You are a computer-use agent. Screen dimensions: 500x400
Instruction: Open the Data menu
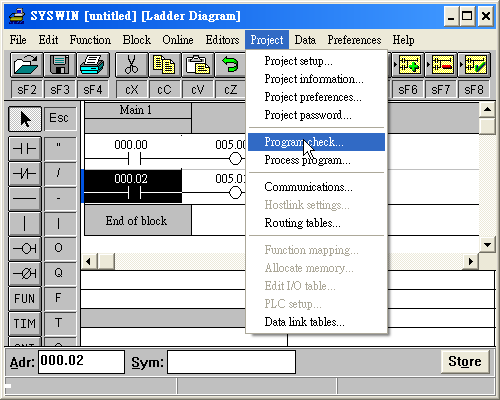click(x=305, y=40)
